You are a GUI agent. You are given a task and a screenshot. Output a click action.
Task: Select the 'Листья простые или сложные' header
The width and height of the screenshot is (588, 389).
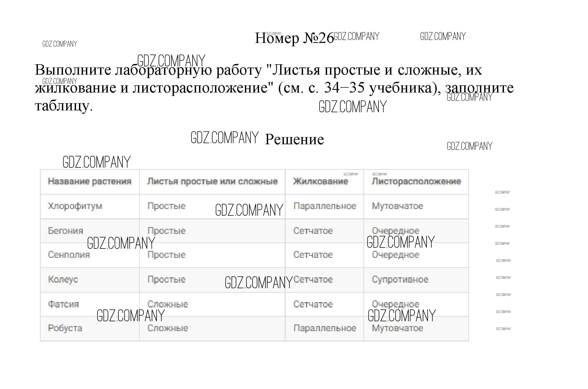pyautogui.click(x=212, y=181)
